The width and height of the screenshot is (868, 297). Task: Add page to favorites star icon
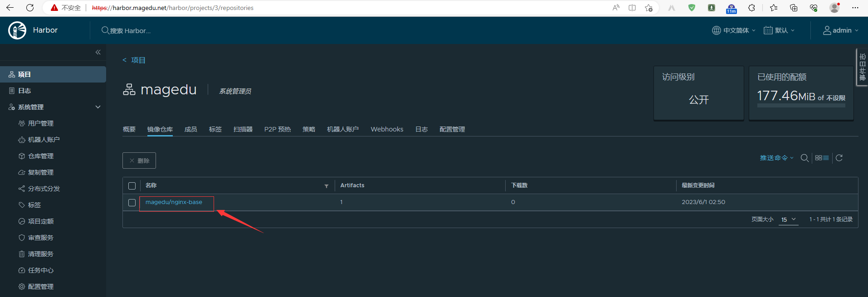coord(649,8)
